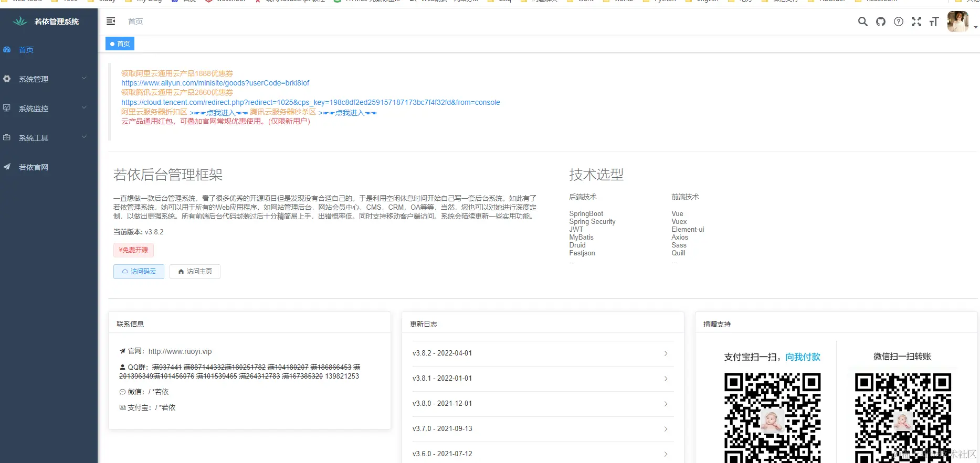Click the 免费开源 tag
Image resolution: width=980 pixels, height=463 pixels.
click(133, 250)
